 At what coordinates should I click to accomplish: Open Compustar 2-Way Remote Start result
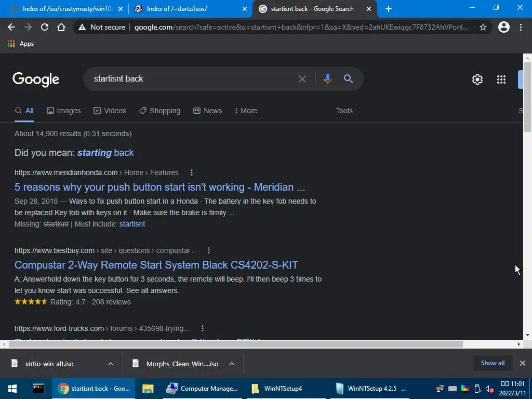[x=156, y=265]
